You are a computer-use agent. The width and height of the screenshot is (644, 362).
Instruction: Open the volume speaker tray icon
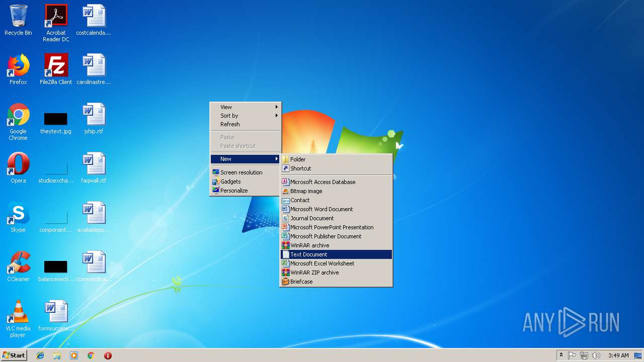pyautogui.click(x=596, y=355)
